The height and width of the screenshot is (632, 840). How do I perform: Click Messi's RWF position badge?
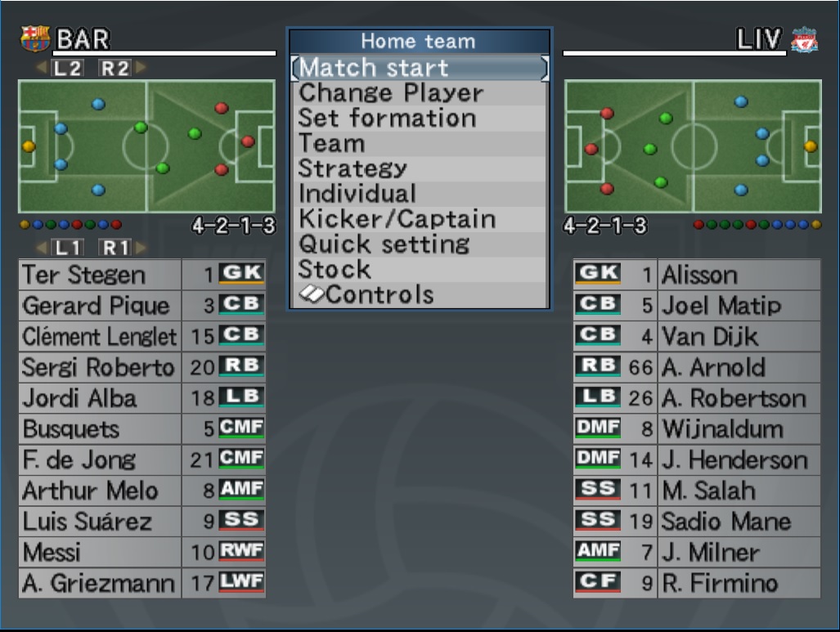[241, 553]
